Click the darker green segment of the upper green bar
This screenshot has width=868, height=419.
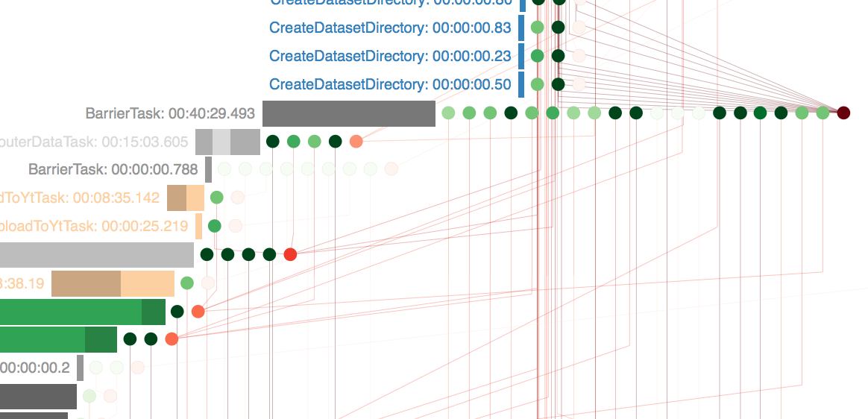[154, 312]
